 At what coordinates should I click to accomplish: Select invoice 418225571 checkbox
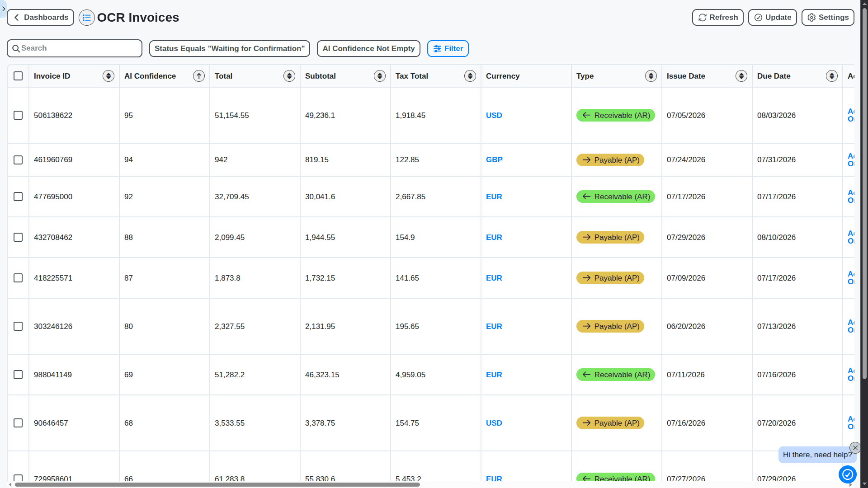point(18,278)
